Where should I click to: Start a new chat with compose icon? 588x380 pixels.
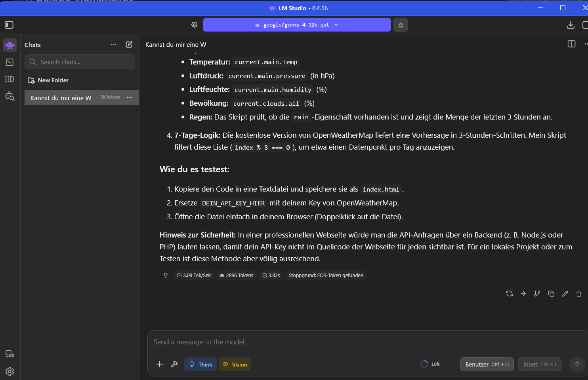[129, 44]
